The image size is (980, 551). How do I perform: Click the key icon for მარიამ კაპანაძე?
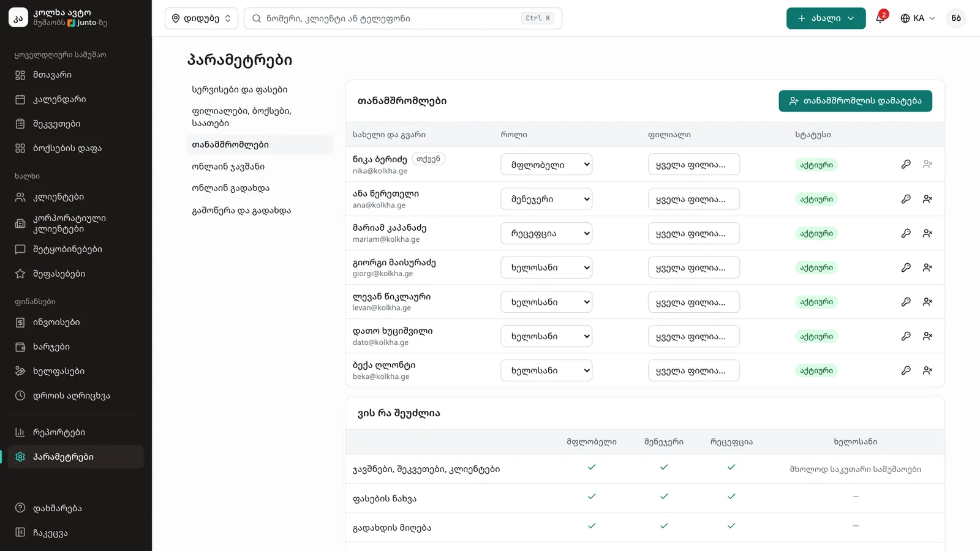(906, 233)
